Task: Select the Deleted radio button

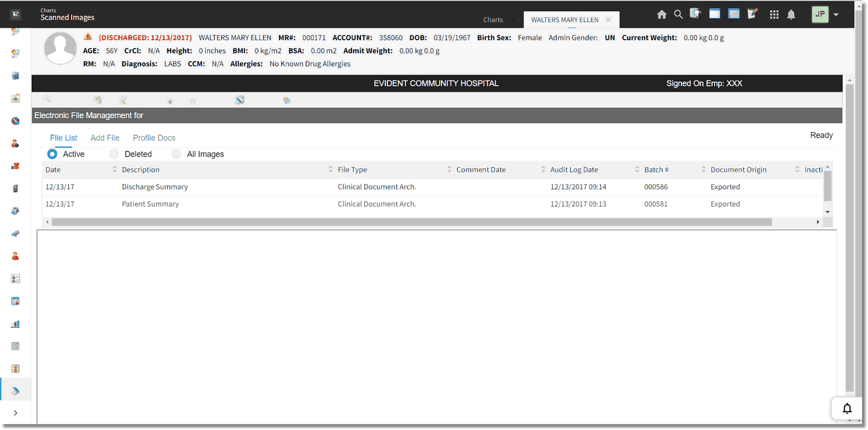Action: [x=114, y=154]
